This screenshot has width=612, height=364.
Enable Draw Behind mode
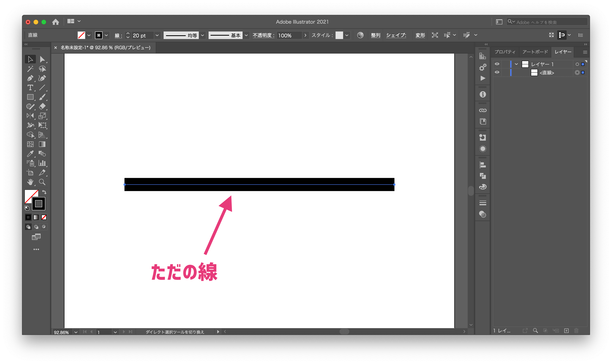pos(36,227)
